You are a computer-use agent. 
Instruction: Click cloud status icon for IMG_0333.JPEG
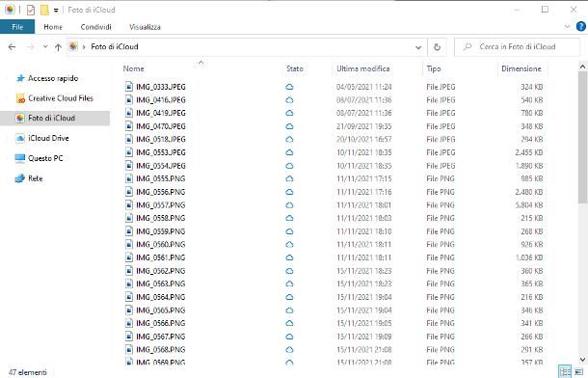(289, 87)
